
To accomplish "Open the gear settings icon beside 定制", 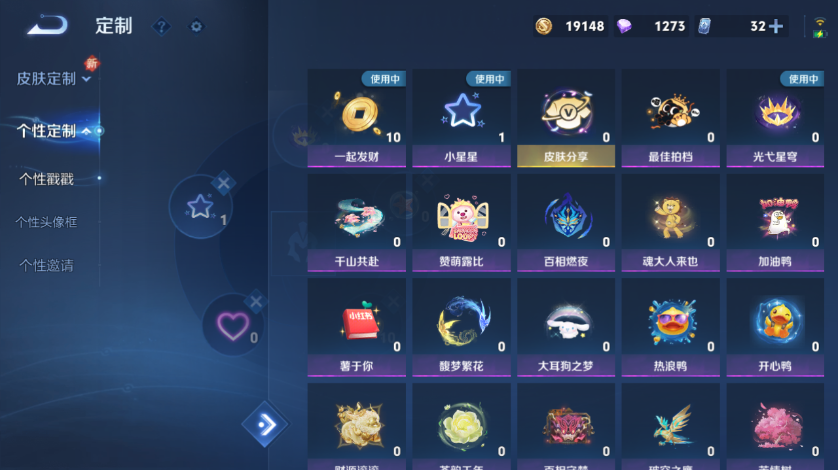I will pos(196,26).
